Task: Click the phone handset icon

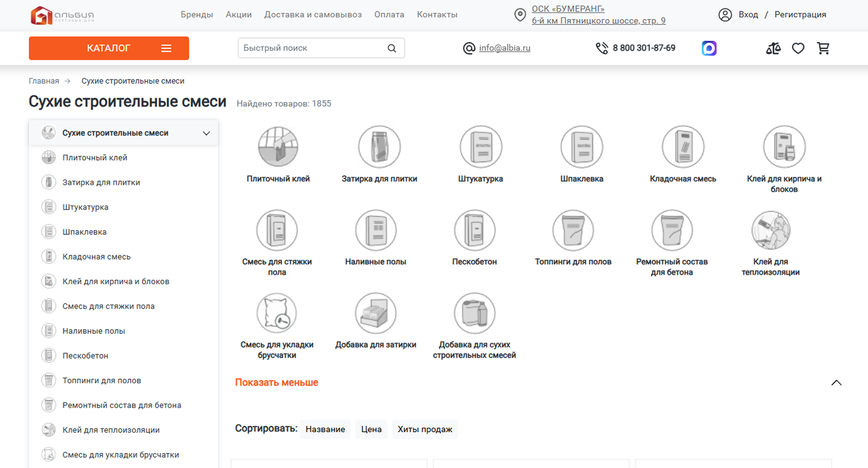Action: click(602, 48)
